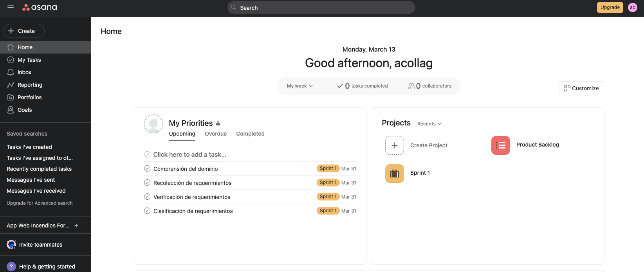Image resolution: width=644 pixels, height=272 pixels.
Task: Open Portfolios from the sidebar
Action: point(29,97)
